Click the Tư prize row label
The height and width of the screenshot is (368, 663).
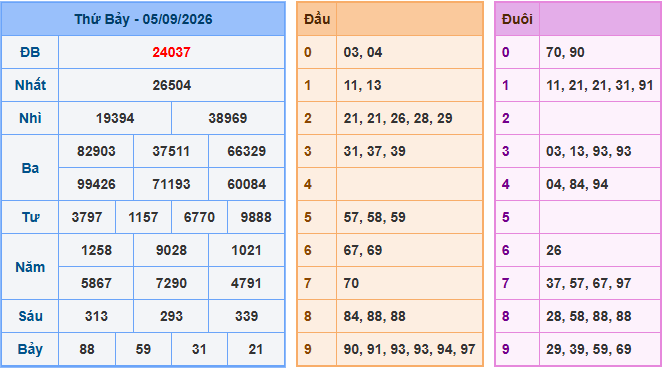(x=30, y=217)
